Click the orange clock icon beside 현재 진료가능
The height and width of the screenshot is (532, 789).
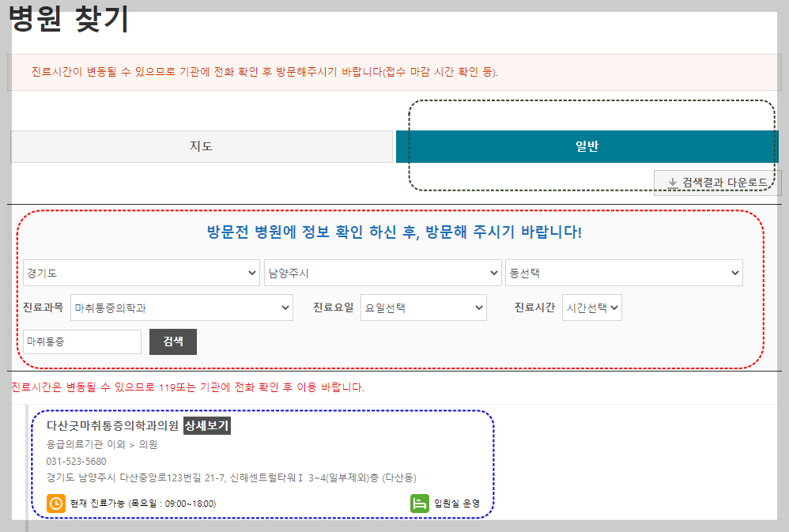click(x=55, y=504)
